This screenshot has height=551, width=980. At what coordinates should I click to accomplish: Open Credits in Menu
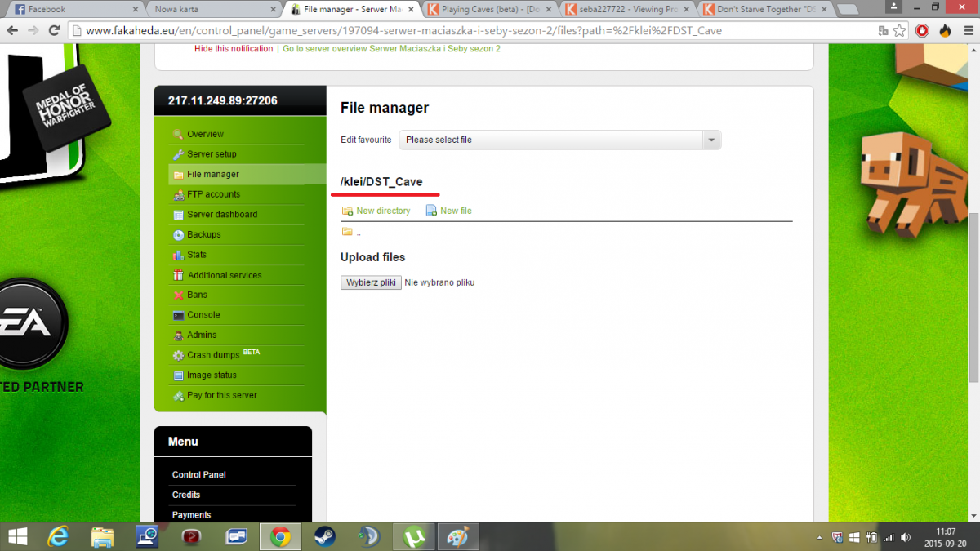(186, 495)
